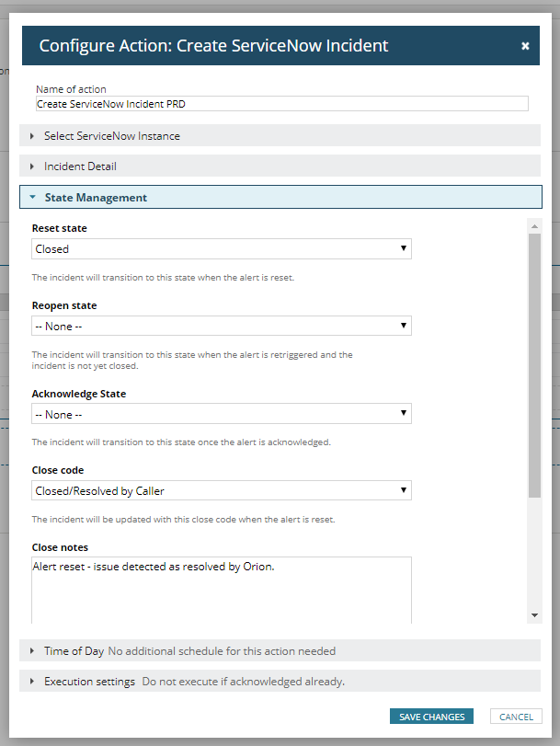Viewport: 560px width, 746px height.
Task: Open the Reset state dropdown
Action: tap(222, 249)
